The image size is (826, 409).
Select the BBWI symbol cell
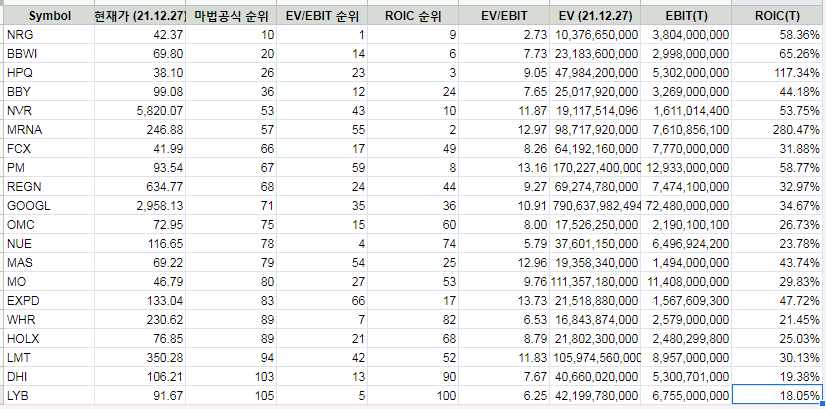tap(50, 54)
